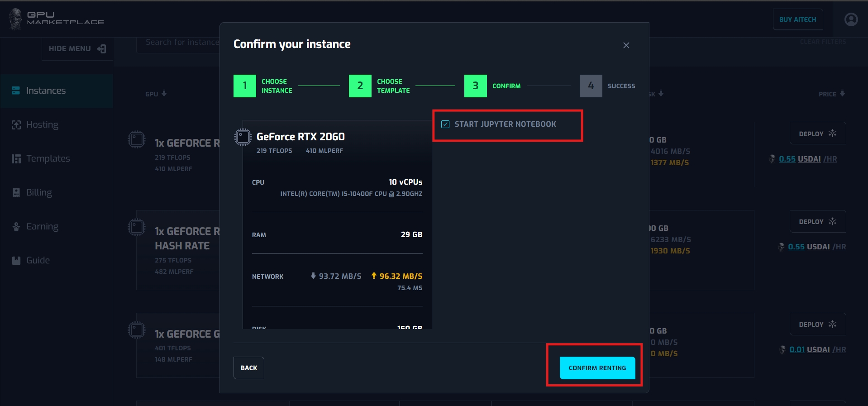Click the Earning sidebar icon

[x=16, y=227]
